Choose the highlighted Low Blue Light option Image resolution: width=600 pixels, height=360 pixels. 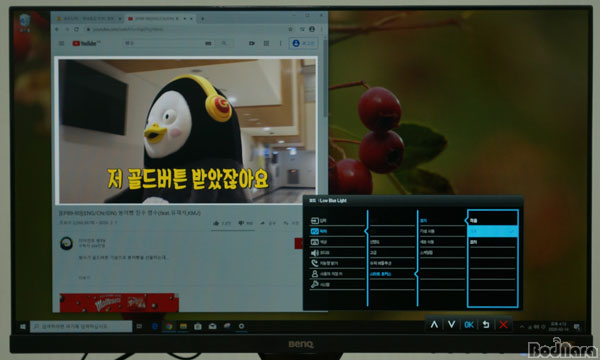click(493, 231)
